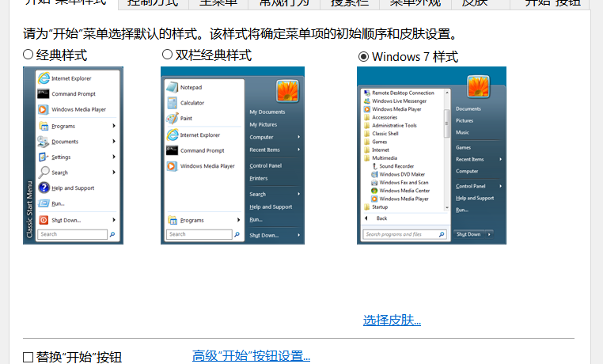Viewport: 603px width, 364px height.
Task: Click Calculator icon in two-column preview
Action: (172, 103)
